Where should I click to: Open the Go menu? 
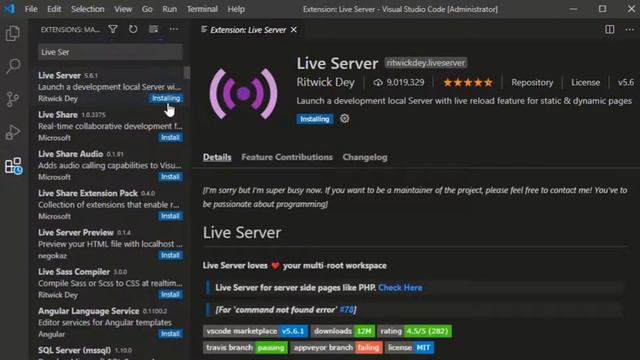(x=147, y=9)
